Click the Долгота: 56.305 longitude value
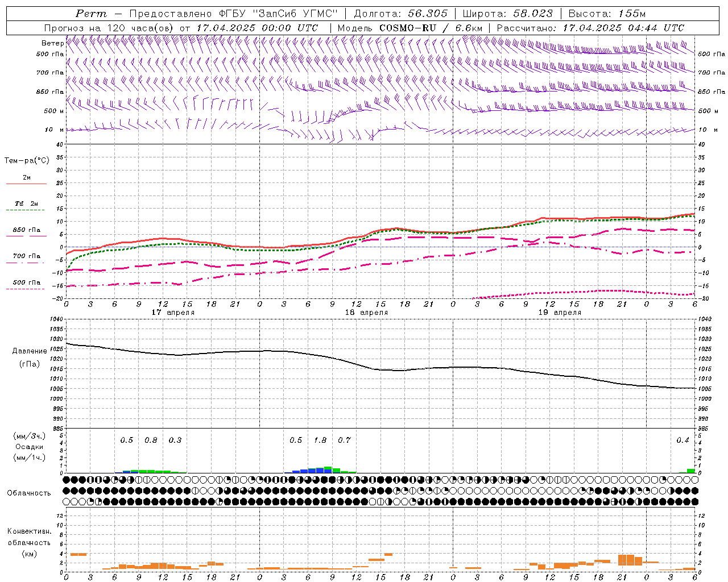The height and width of the screenshot is (582, 728). point(401,14)
